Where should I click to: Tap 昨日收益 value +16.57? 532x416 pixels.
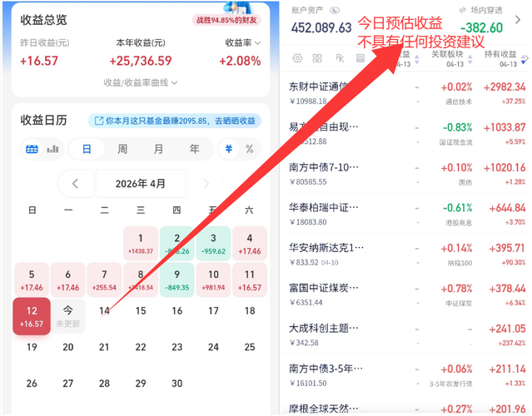click(x=39, y=61)
